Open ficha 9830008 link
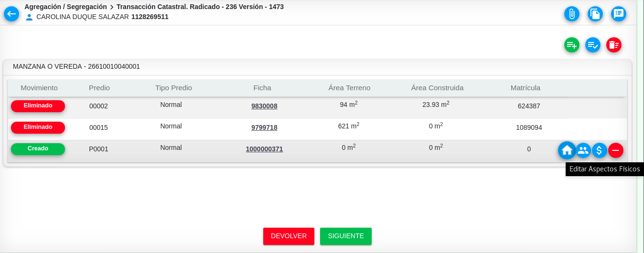Screen dimensions: 644x253 click(264, 106)
